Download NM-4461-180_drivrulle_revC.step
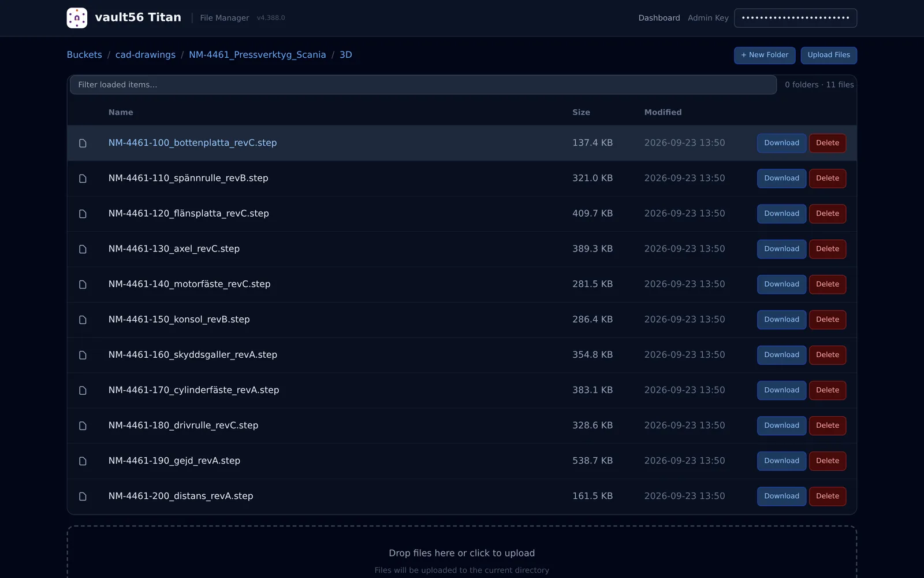This screenshot has height=578, width=924. 781,425
